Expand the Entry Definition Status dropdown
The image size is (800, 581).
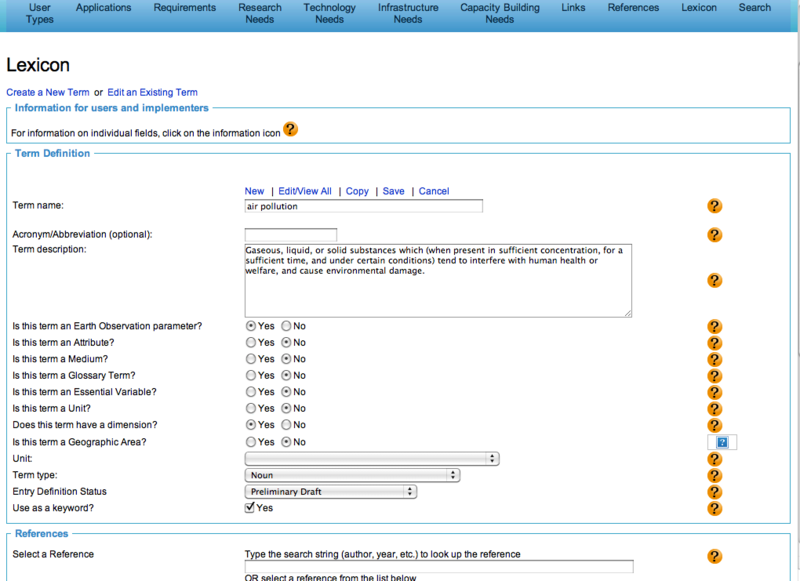331,492
